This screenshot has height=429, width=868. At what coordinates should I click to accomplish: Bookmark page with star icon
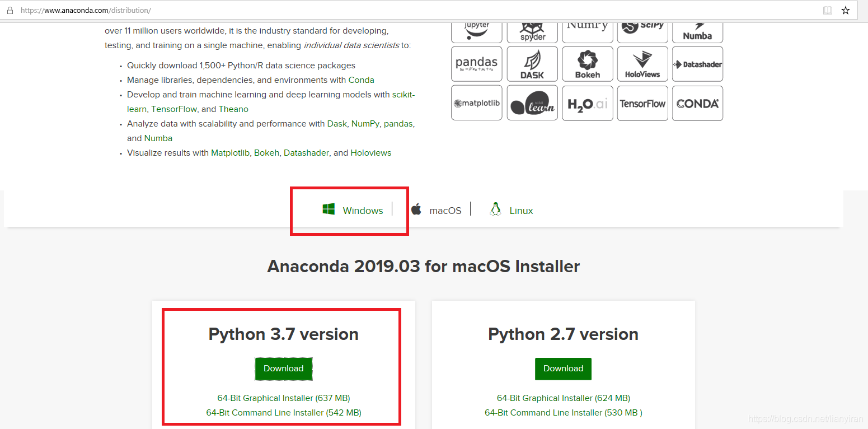846,11
